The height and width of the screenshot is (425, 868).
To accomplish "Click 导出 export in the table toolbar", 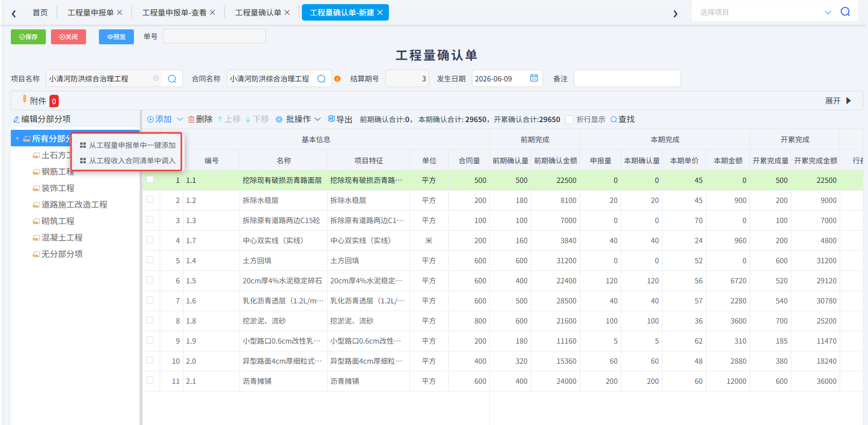I will (x=340, y=120).
